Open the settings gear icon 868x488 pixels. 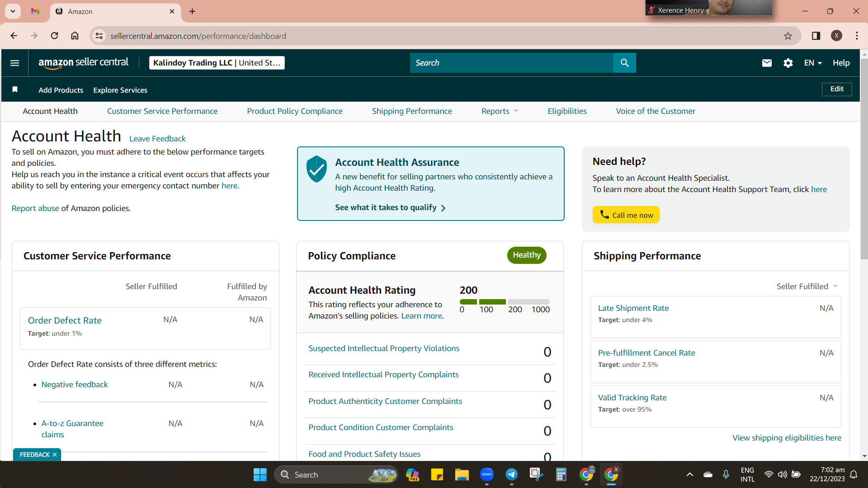pyautogui.click(x=788, y=63)
